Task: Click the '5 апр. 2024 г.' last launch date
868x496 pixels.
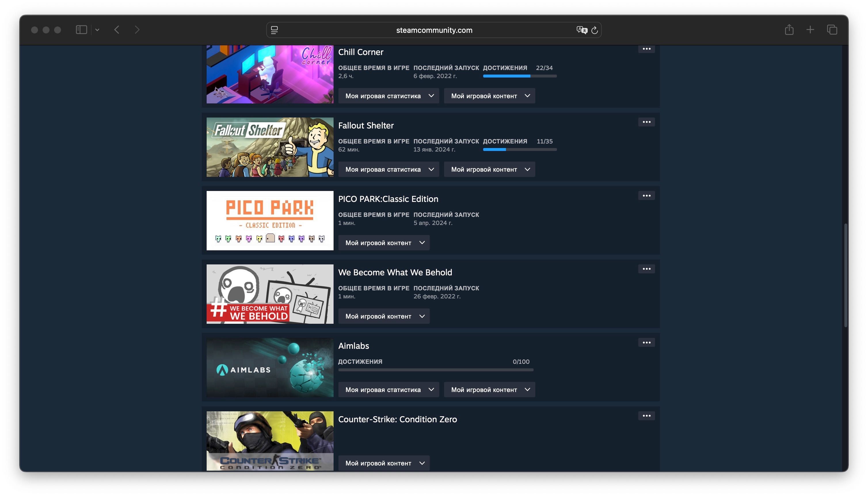Action: tap(433, 223)
